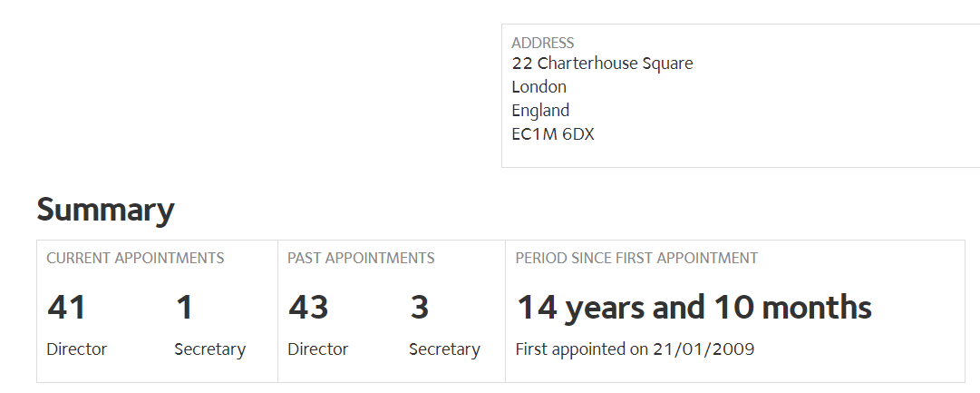Click the London address line
The width and height of the screenshot is (980, 393).
coord(539,87)
